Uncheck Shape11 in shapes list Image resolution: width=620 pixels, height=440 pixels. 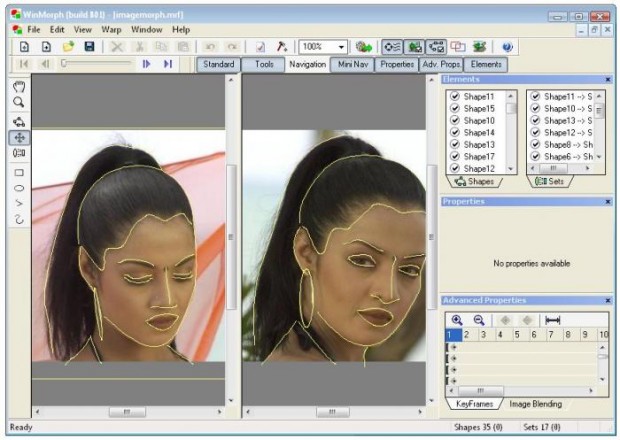click(x=455, y=96)
